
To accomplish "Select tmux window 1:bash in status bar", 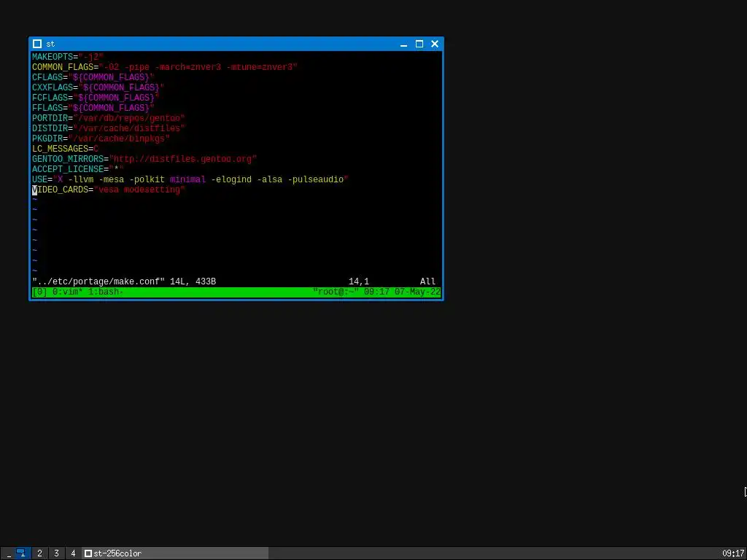I will coord(107,292).
